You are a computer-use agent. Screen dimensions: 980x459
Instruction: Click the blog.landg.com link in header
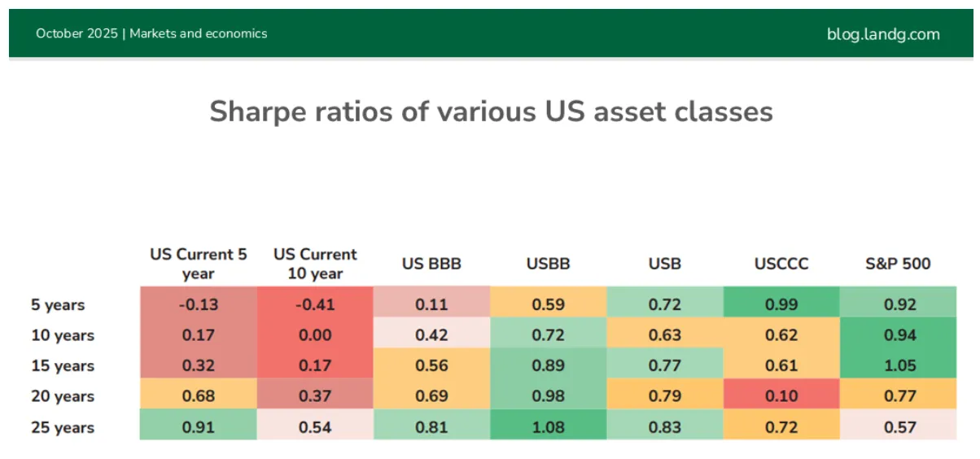click(883, 34)
